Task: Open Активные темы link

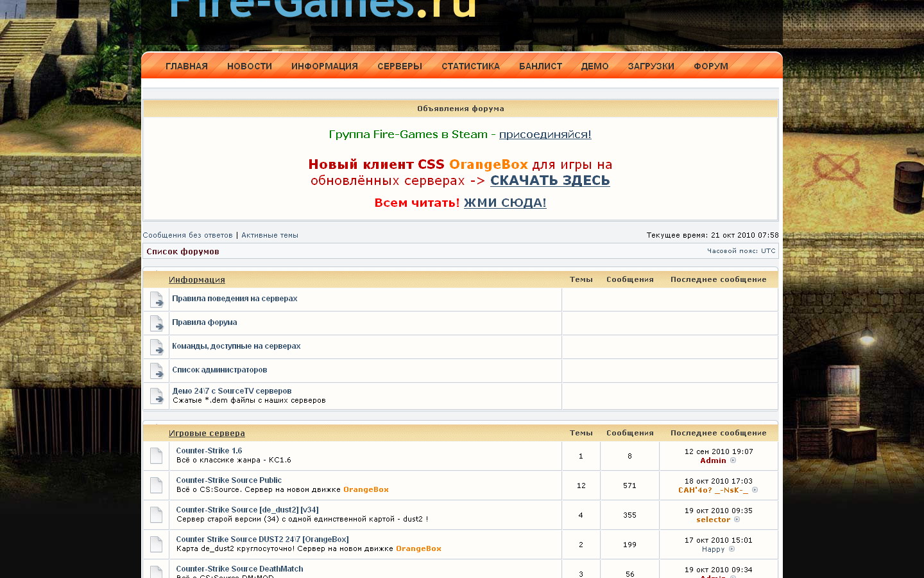Action: 269,235
